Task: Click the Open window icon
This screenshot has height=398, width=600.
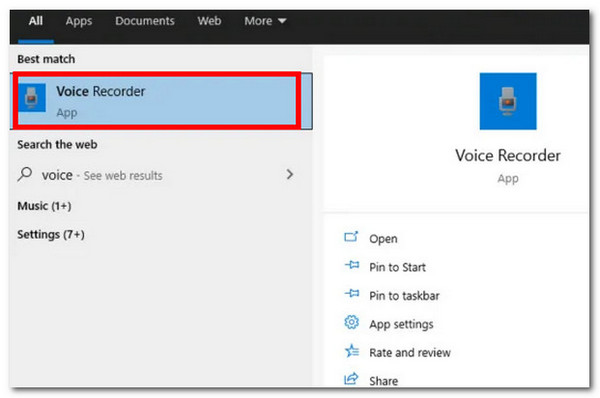Action: 351,237
